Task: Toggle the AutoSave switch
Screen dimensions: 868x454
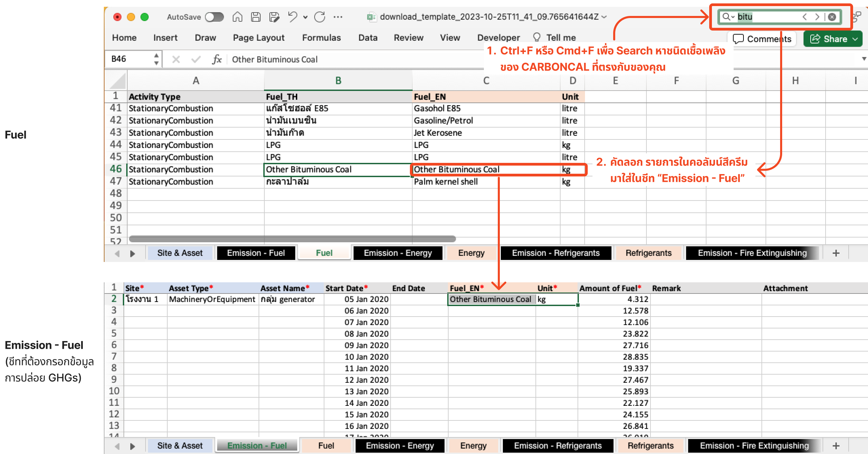Action: 214,17
